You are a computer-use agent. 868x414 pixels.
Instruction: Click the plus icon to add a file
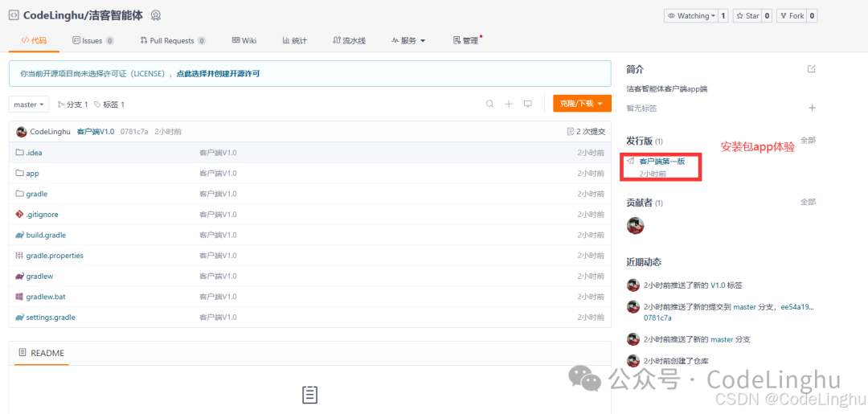509,104
